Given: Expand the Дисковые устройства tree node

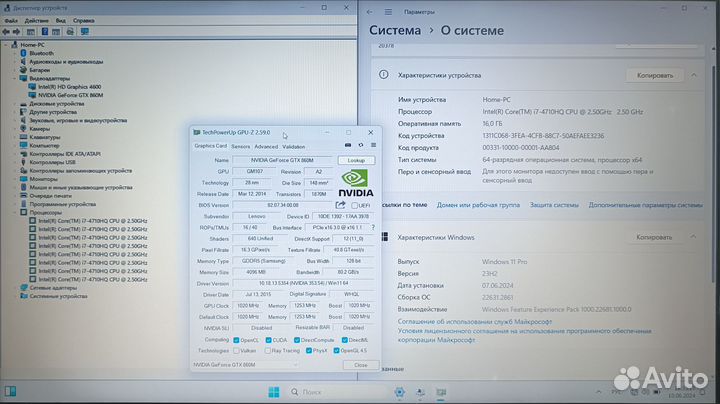Looking at the screenshot, I should pos(15,104).
